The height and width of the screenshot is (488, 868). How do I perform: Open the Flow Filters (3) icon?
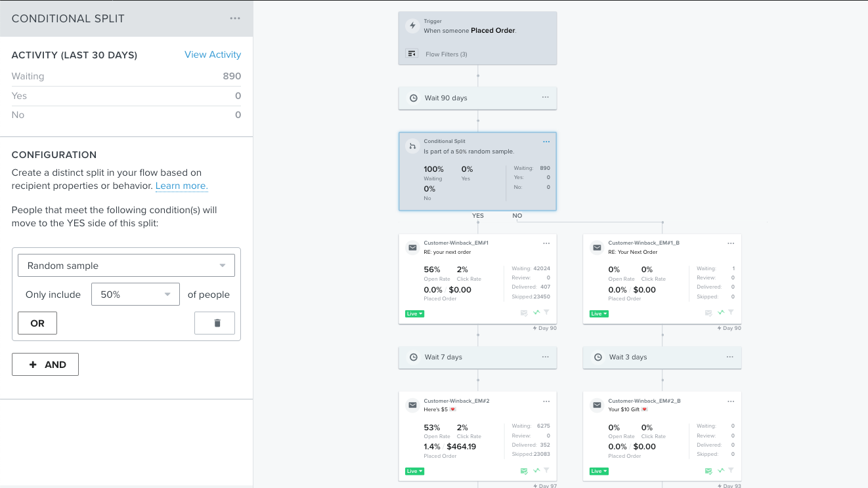coord(412,54)
